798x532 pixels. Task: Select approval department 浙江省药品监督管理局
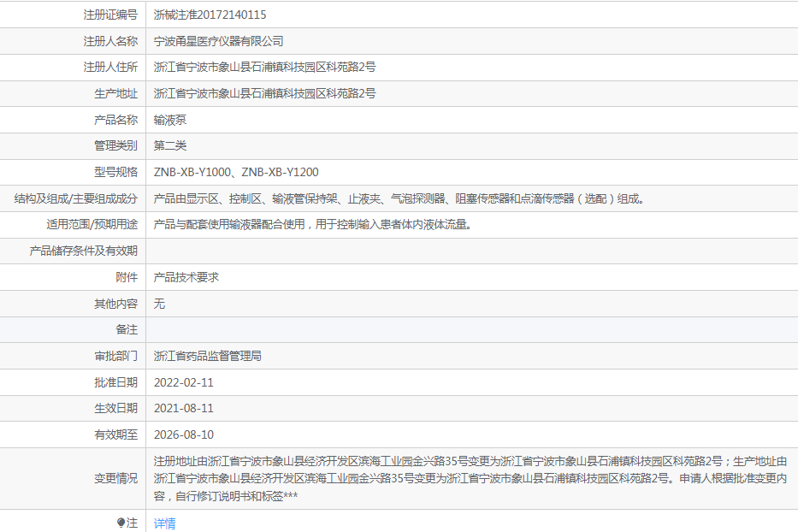[208, 357]
